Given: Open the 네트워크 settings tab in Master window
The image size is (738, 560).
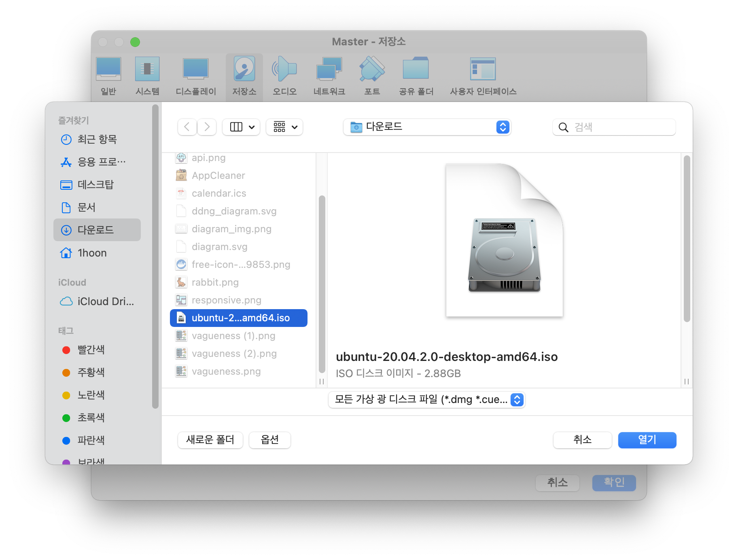Looking at the screenshot, I should tap(329, 76).
